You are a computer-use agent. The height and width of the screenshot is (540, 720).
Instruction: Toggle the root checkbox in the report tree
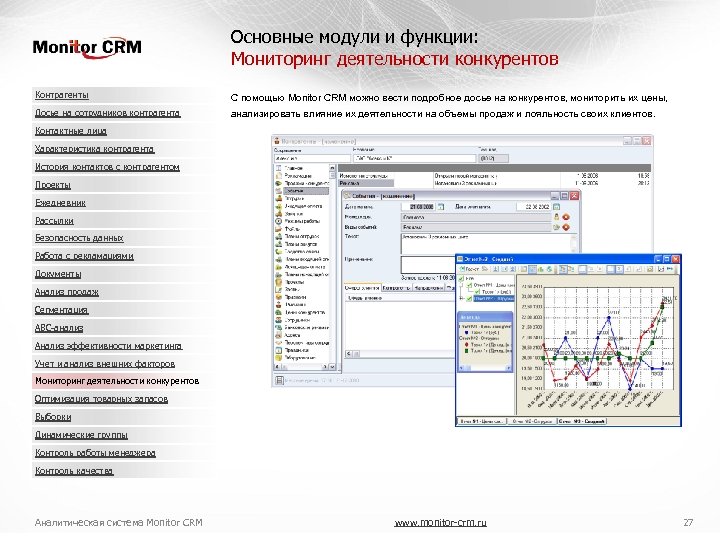coord(462,278)
